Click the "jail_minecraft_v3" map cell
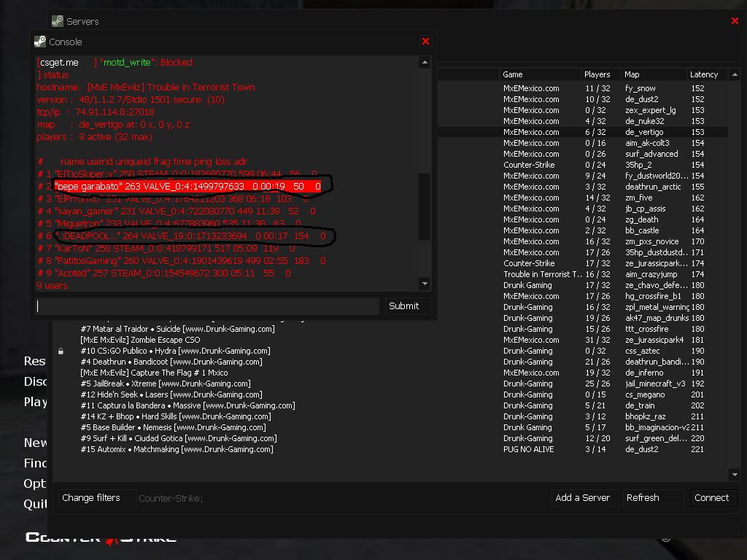 [655, 384]
